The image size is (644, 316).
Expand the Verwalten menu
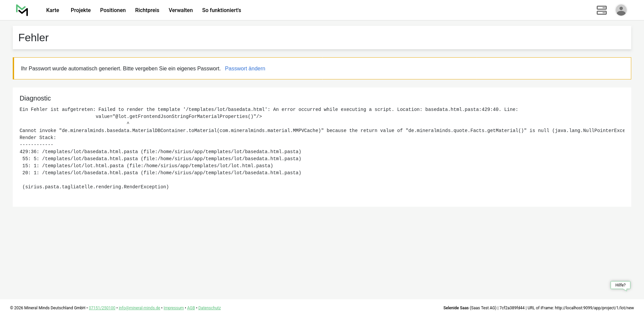(x=180, y=10)
